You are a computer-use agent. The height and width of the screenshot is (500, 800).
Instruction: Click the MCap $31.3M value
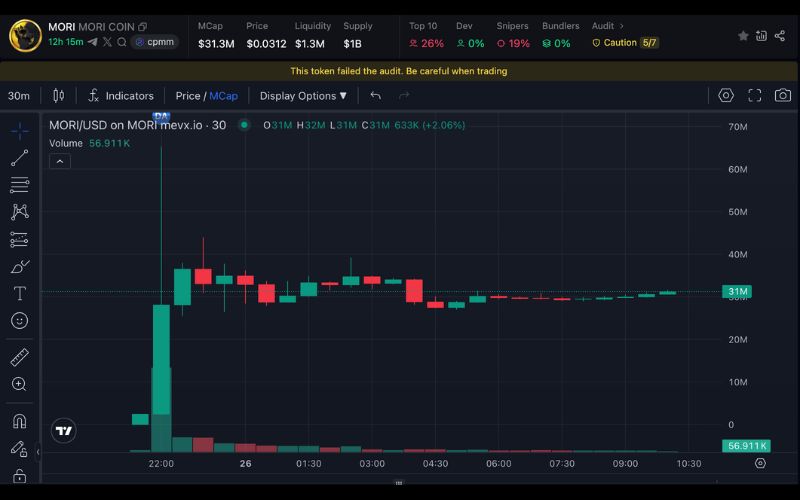pos(216,44)
